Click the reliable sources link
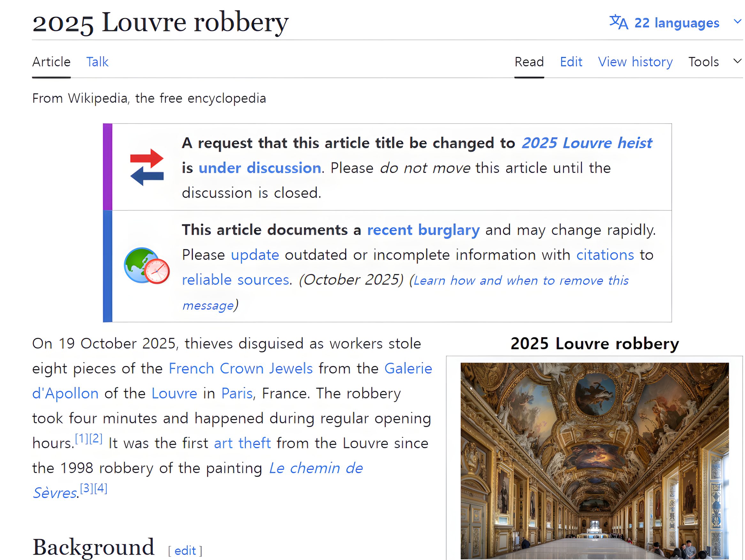Image resolution: width=745 pixels, height=560 pixels. 235,280
